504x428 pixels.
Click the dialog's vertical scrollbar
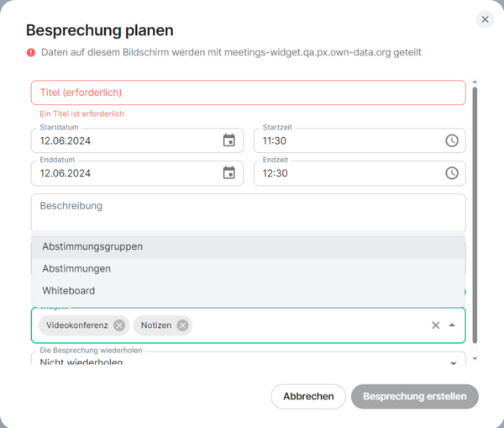(x=475, y=210)
